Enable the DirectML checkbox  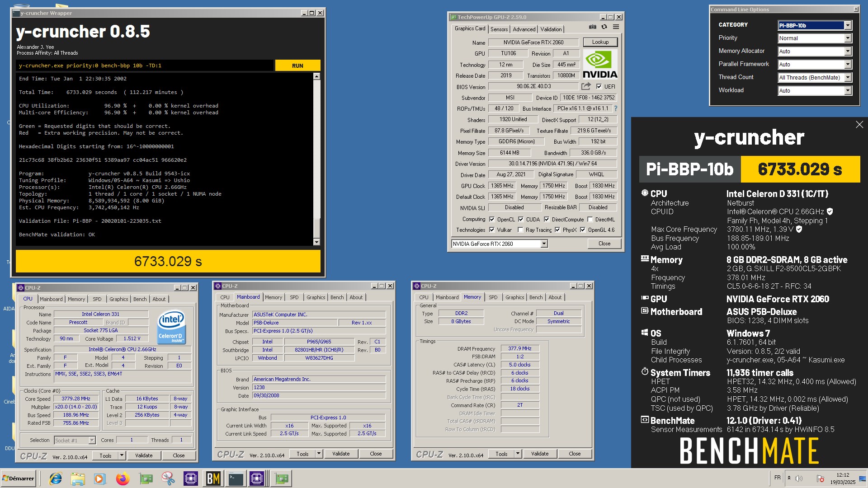point(590,219)
